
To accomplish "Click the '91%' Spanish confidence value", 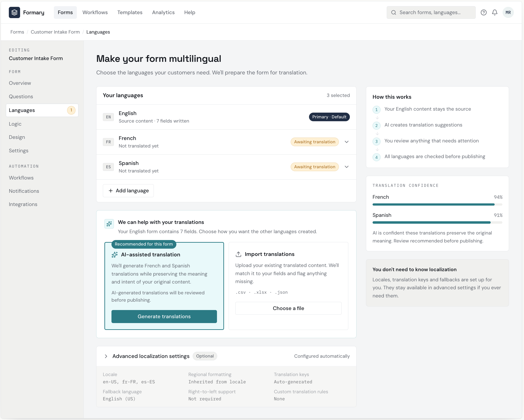I will 498,215.
